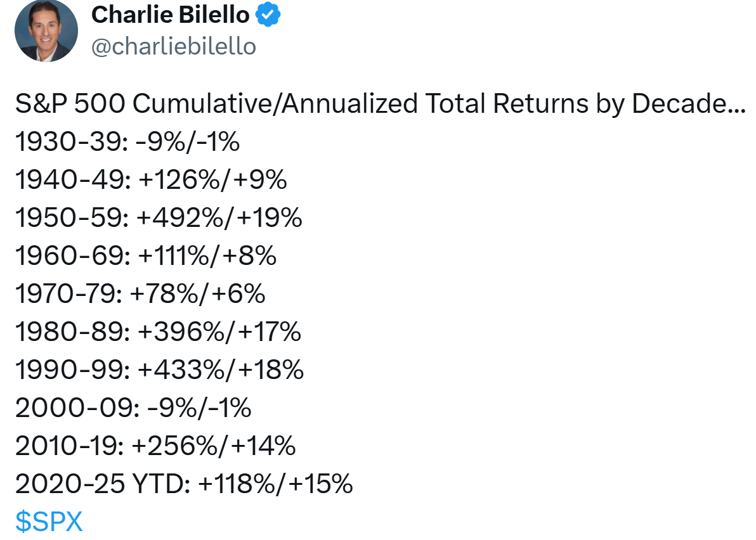Open the $SPX cashtag link
The image size is (756, 540).
(49, 522)
